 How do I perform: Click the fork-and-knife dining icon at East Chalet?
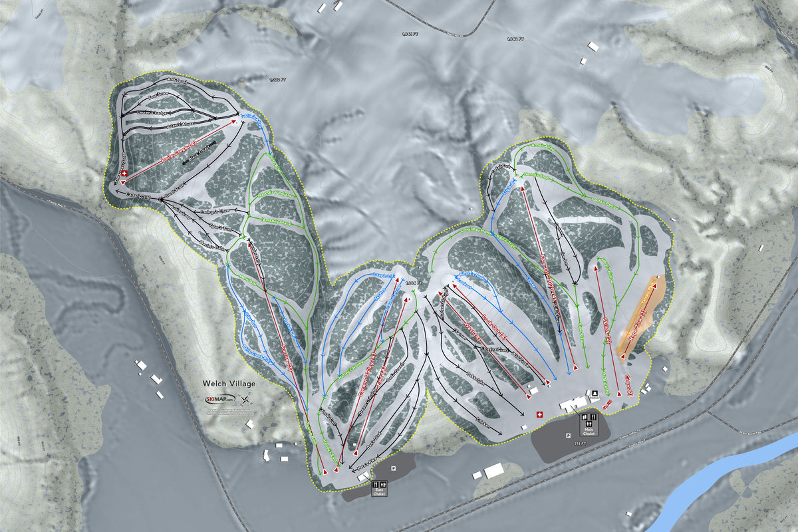[375, 485]
